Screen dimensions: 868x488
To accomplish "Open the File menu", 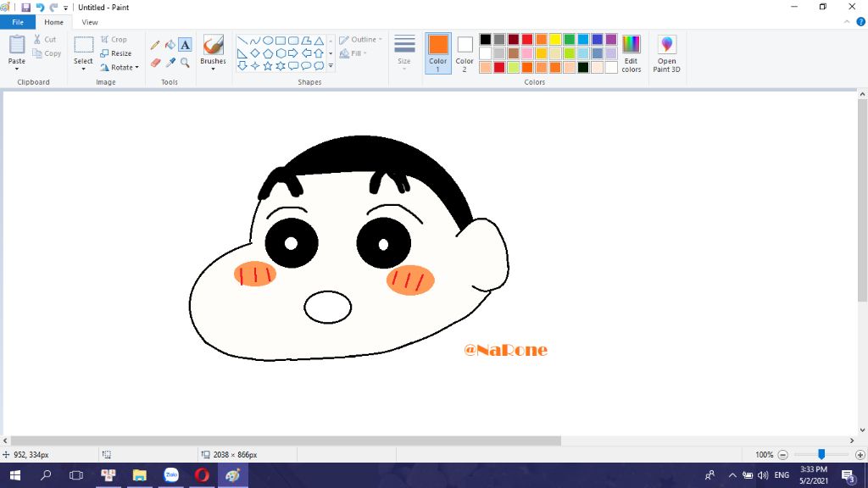I will (x=18, y=22).
